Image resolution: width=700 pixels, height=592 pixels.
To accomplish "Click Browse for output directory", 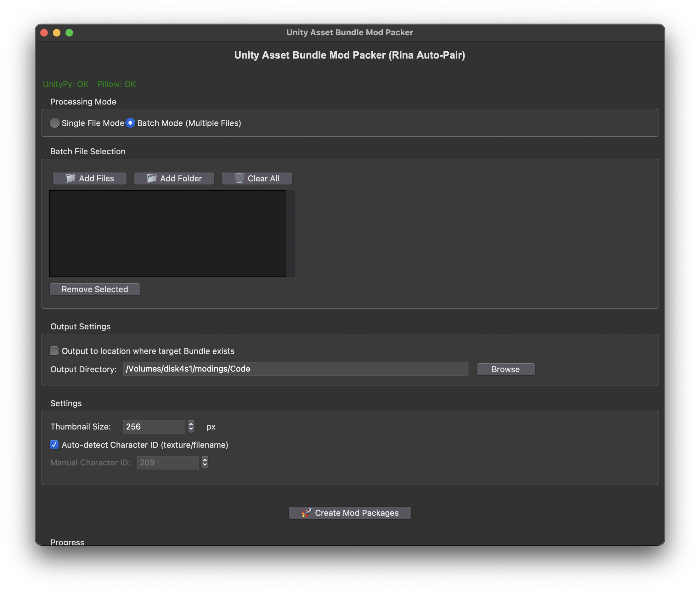I will pos(505,369).
